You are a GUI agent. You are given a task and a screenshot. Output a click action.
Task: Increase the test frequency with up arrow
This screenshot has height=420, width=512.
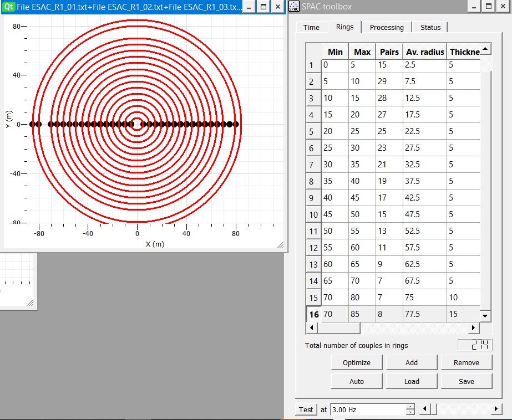point(410,407)
